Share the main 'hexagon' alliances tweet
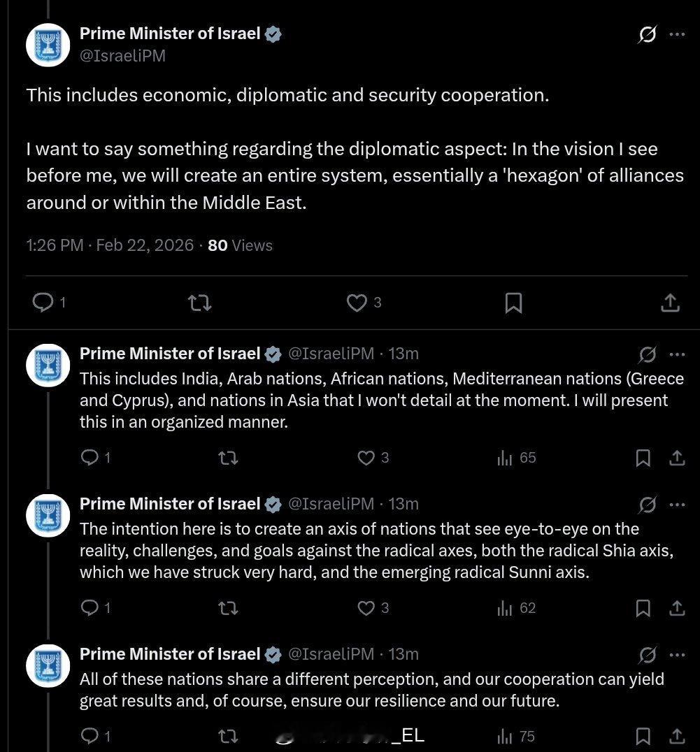Screen dimensions: 700x752 (669, 302)
